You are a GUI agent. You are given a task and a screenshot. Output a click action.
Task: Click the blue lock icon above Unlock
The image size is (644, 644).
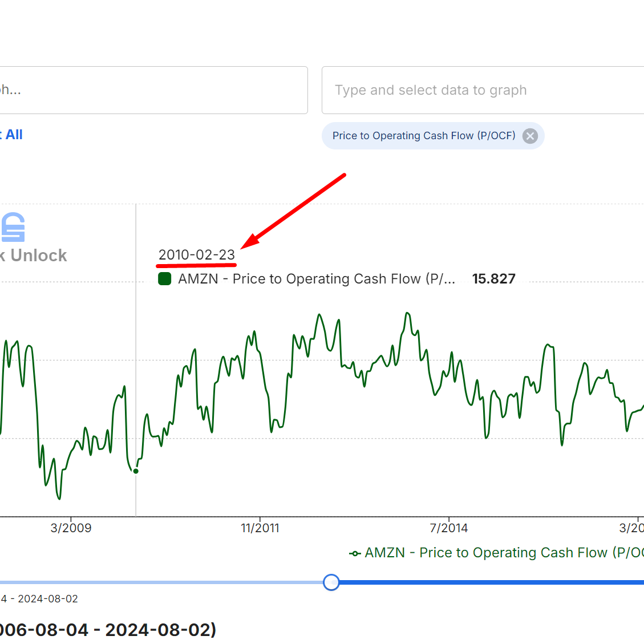[13, 227]
